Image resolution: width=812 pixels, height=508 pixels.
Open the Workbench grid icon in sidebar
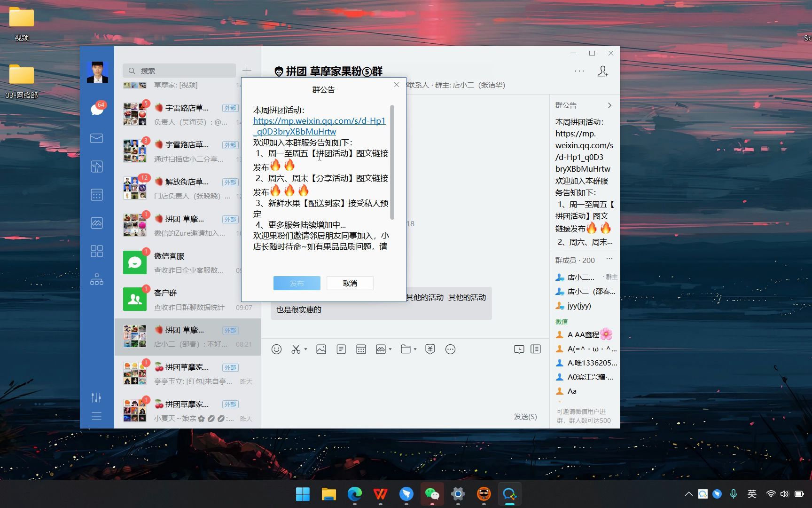[97, 251]
